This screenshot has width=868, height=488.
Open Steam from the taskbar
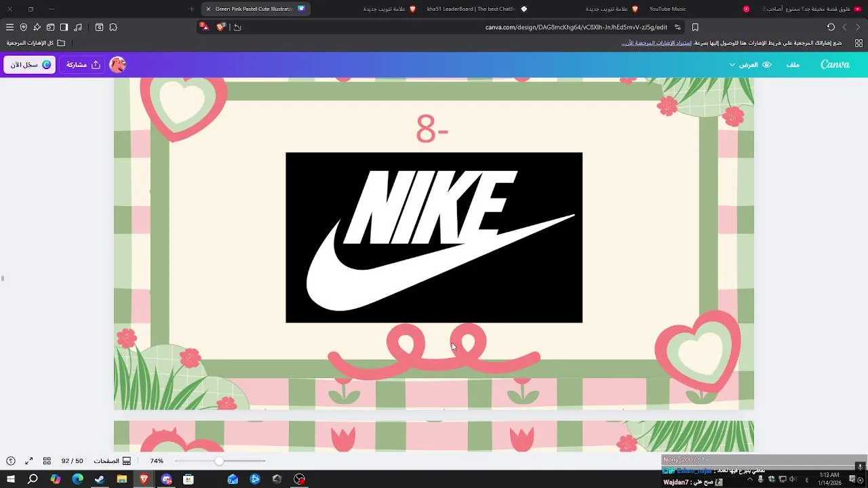point(100,479)
